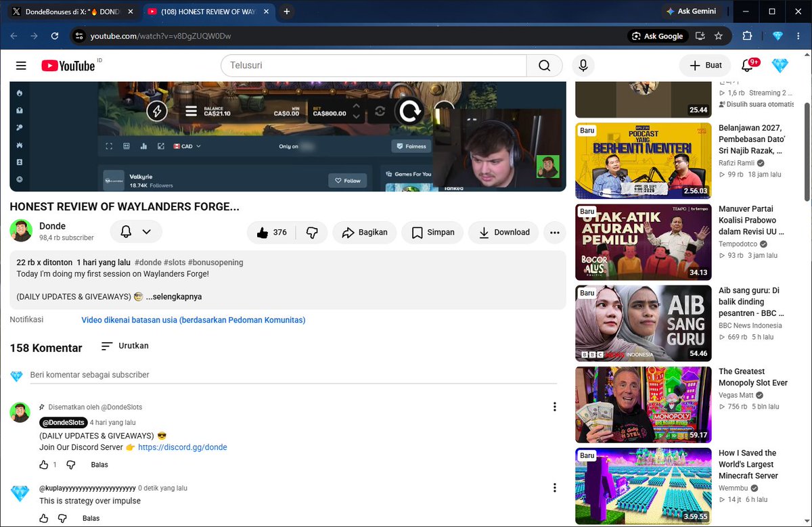Click the Donde channel name
Viewport: 812px width, 527px height.
tap(52, 226)
